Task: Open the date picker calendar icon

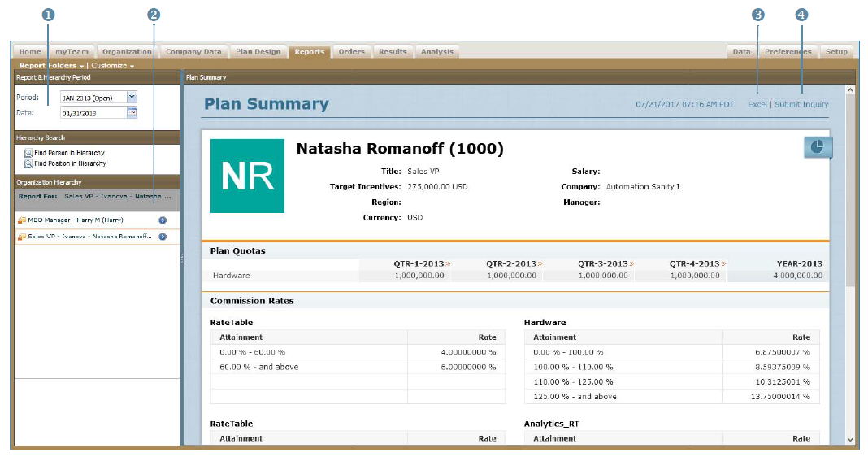Action: 132,112
